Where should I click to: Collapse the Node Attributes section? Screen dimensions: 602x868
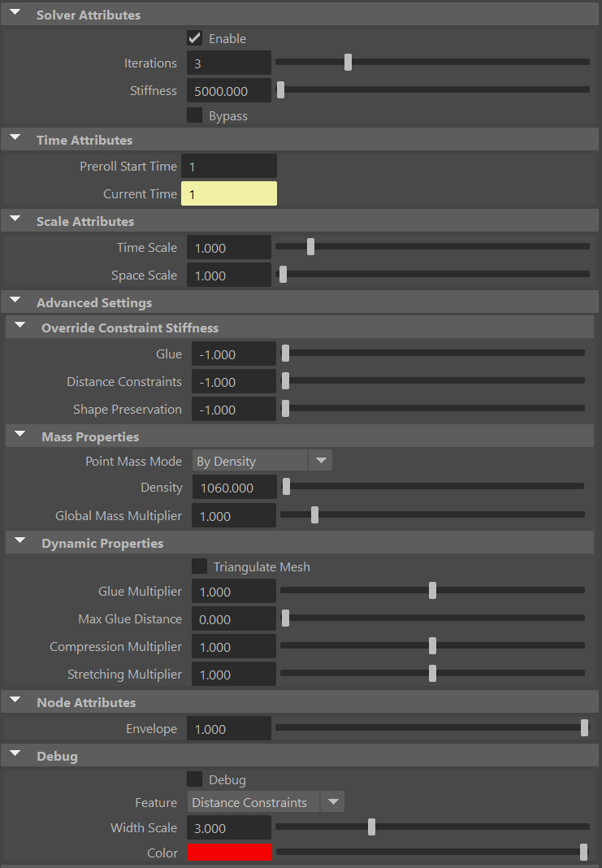pos(15,700)
